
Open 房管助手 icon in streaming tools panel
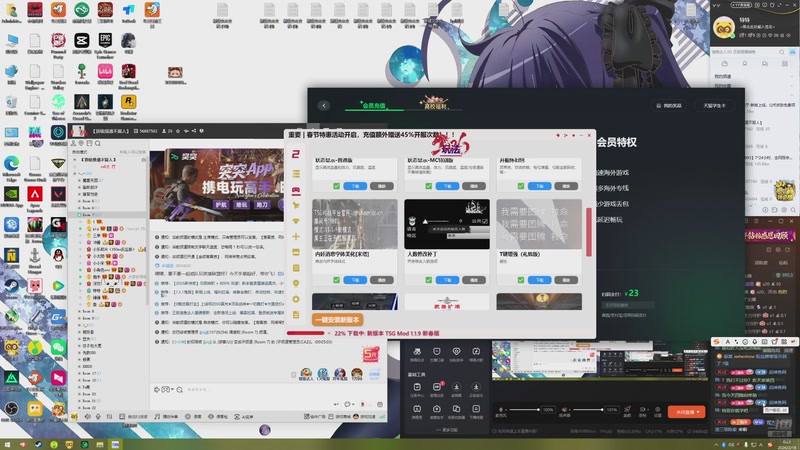(x=437, y=411)
